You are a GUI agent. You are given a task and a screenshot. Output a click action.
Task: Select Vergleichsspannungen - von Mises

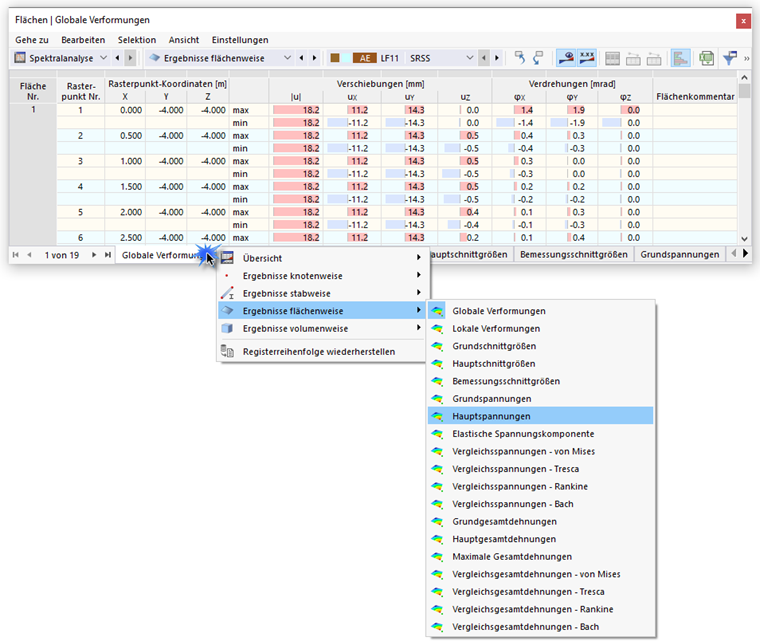[540, 451]
